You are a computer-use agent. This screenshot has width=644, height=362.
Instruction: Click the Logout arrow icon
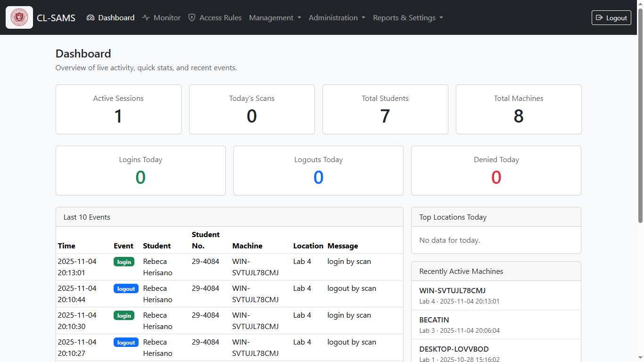pos(599,18)
